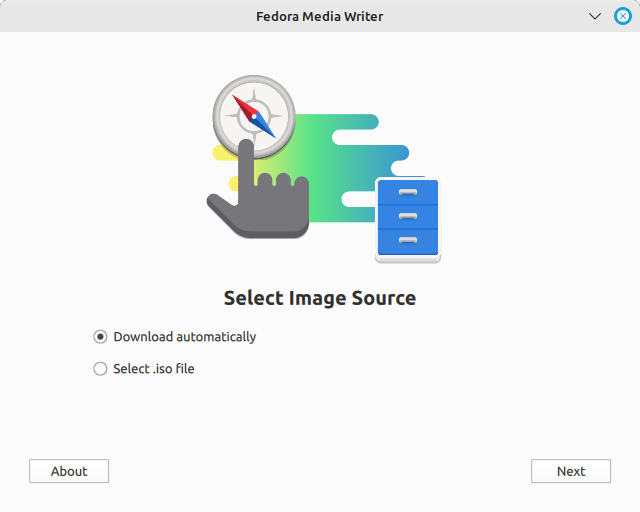
Task: Click the Fedora Media Writer title bar text
Action: click(319, 16)
